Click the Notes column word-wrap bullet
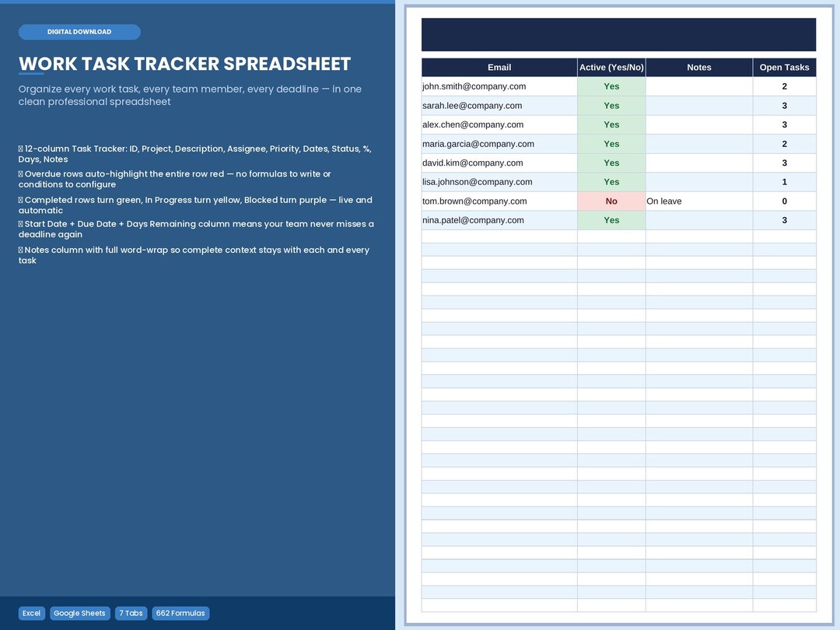This screenshot has width=840, height=630. (194, 255)
